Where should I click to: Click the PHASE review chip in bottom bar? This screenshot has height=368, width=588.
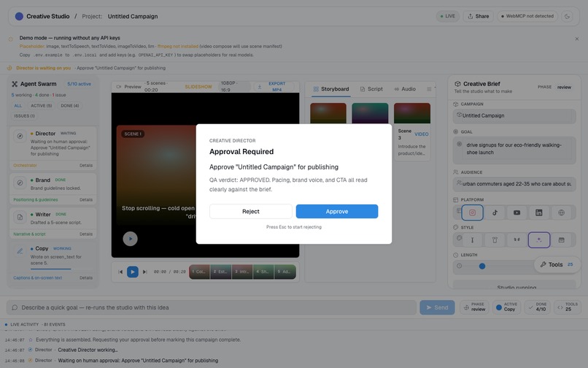point(475,307)
